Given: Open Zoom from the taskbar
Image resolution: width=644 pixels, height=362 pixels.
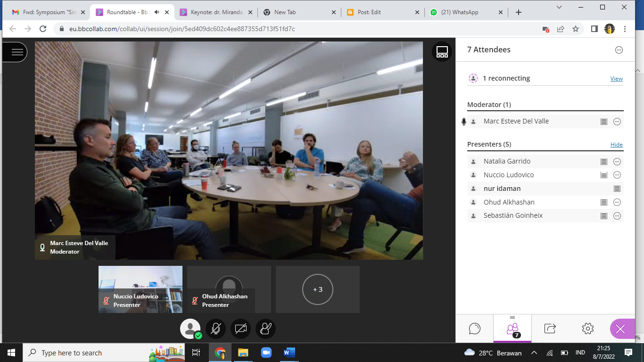Looking at the screenshot, I should tap(266, 353).
